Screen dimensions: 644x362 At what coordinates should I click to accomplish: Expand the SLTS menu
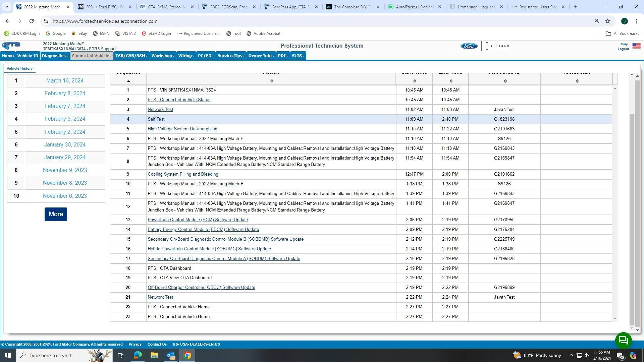click(x=298, y=56)
